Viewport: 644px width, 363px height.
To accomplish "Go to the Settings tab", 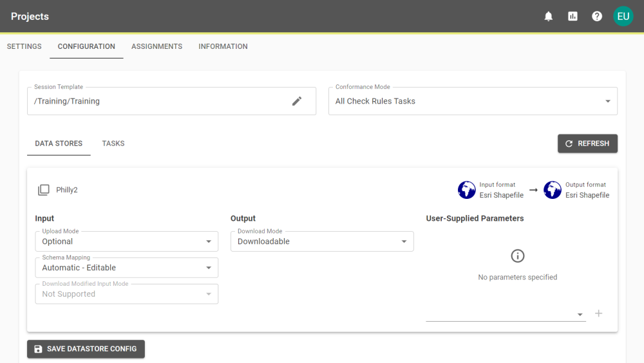I will [x=24, y=46].
